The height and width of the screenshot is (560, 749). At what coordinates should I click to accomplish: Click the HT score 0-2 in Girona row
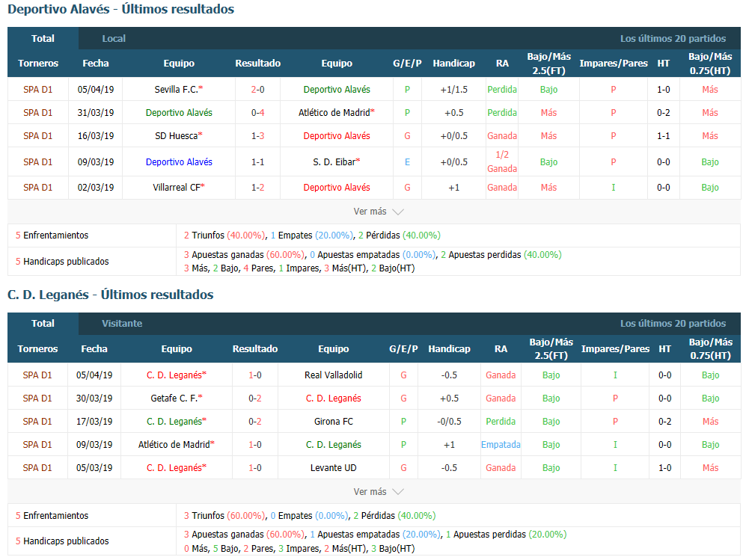pyautogui.click(x=665, y=422)
